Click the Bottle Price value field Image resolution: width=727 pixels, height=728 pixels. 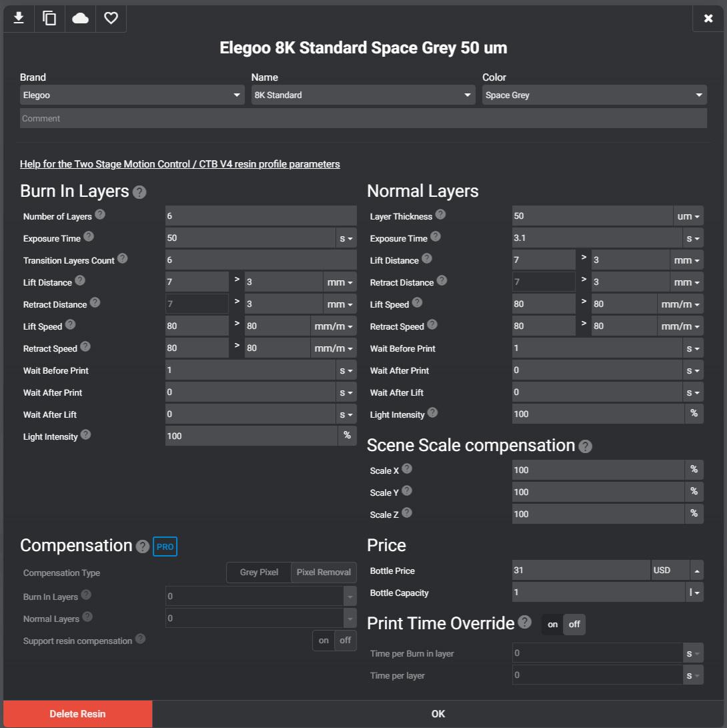click(x=582, y=570)
